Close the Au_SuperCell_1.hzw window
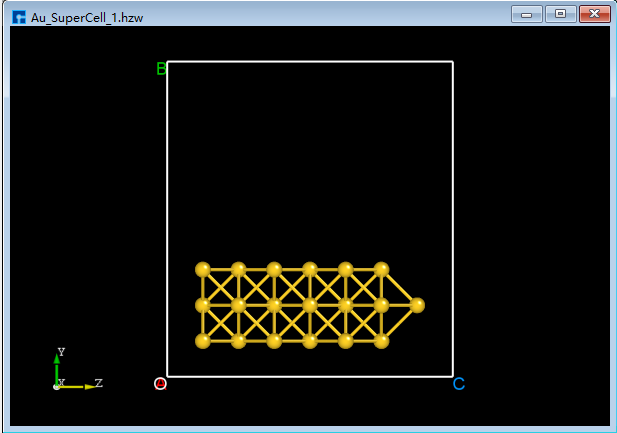 click(x=595, y=14)
